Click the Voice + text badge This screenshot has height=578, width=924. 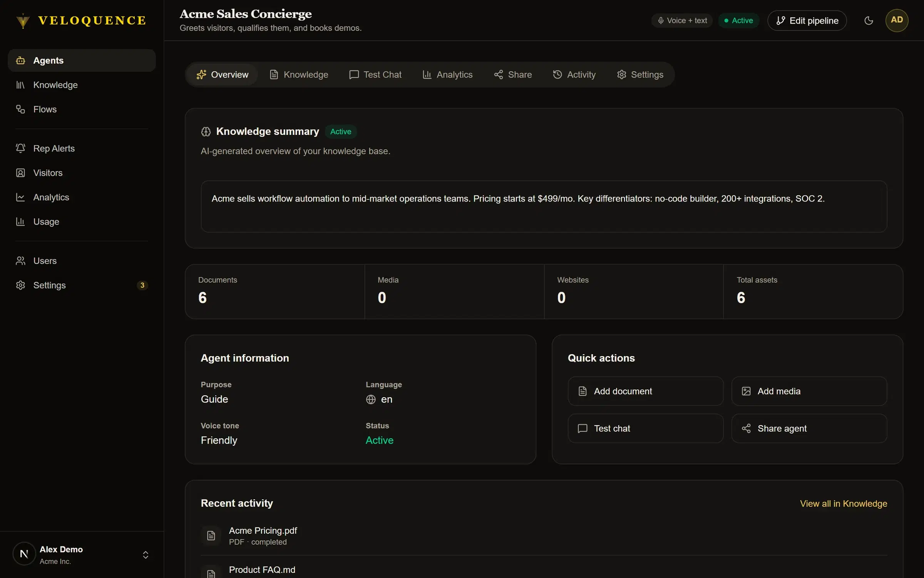click(x=682, y=20)
